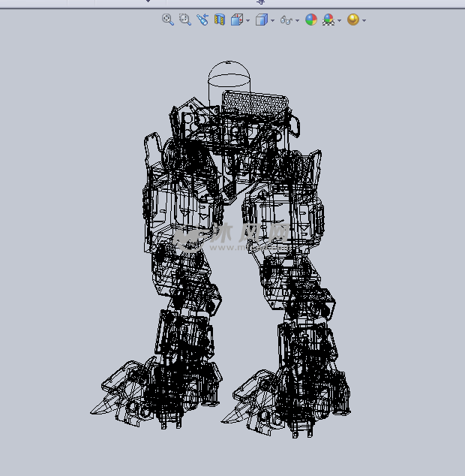Expand the Hide/Show Items dropdown arrow
This screenshot has width=465, height=476.
click(x=298, y=20)
